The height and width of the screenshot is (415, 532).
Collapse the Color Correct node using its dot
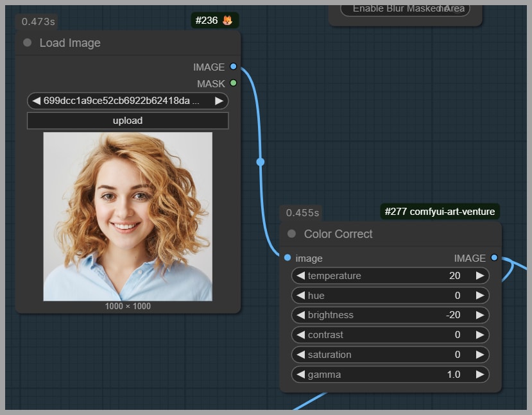point(292,234)
